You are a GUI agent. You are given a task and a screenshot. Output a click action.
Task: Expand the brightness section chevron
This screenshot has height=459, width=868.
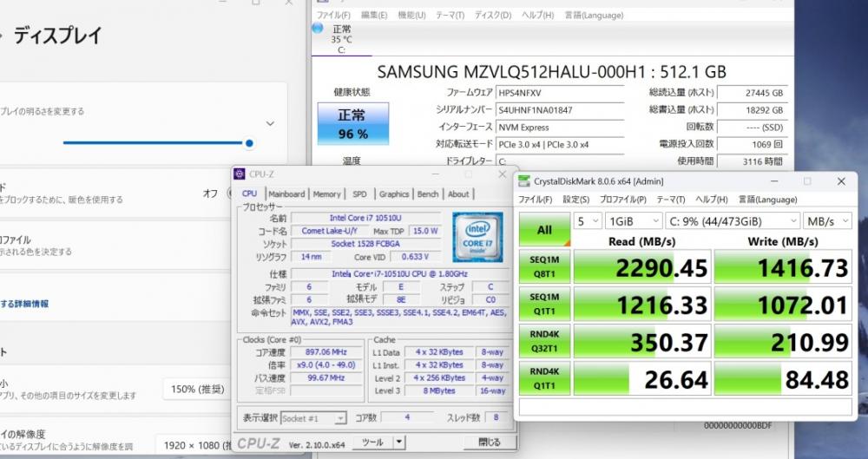(270, 123)
